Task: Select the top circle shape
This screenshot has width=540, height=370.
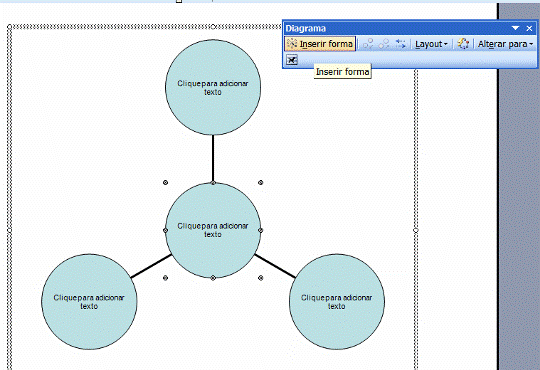Action: tap(213, 87)
